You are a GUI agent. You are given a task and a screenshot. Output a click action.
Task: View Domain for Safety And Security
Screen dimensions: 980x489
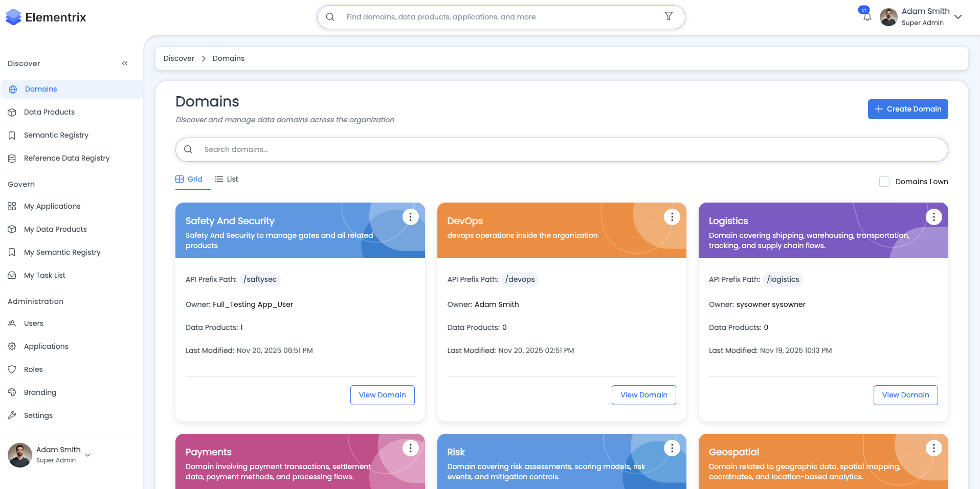point(383,395)
